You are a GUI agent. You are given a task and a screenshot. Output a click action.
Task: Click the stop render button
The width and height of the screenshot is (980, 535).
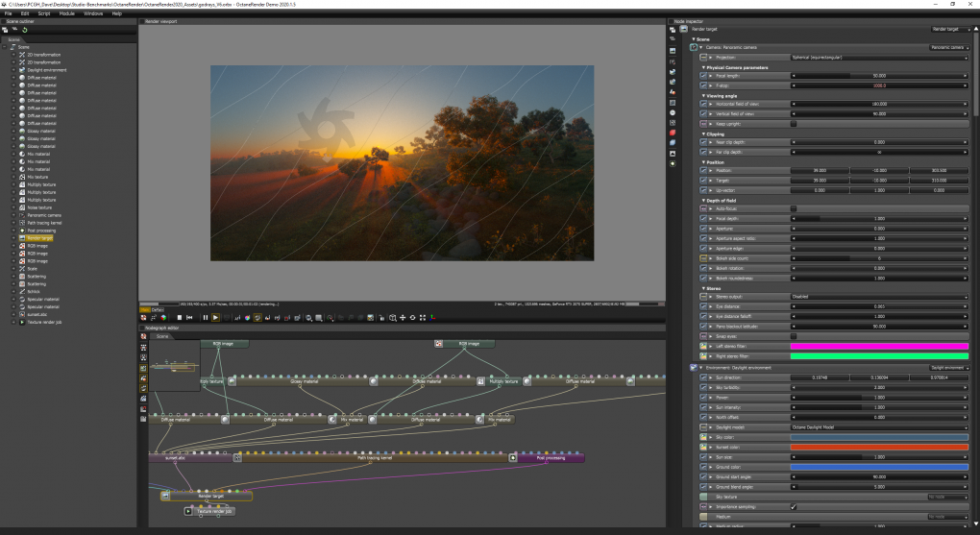click(x=180, y=318)
